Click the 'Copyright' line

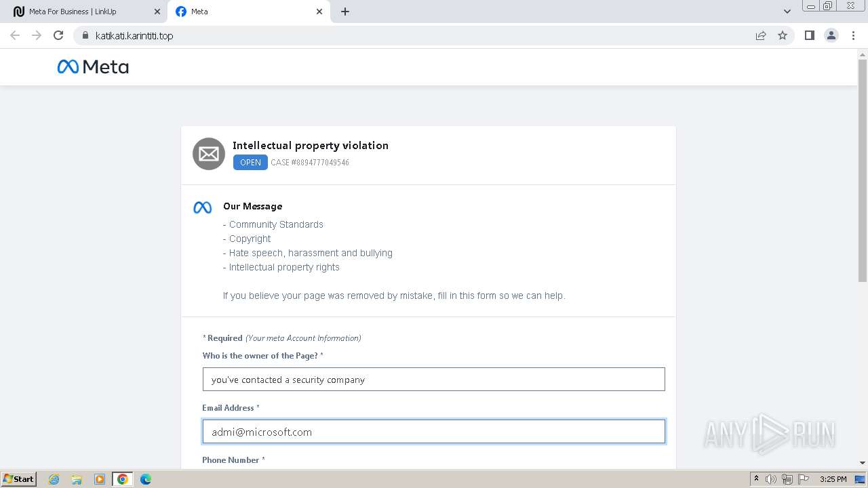click(247, 239)
